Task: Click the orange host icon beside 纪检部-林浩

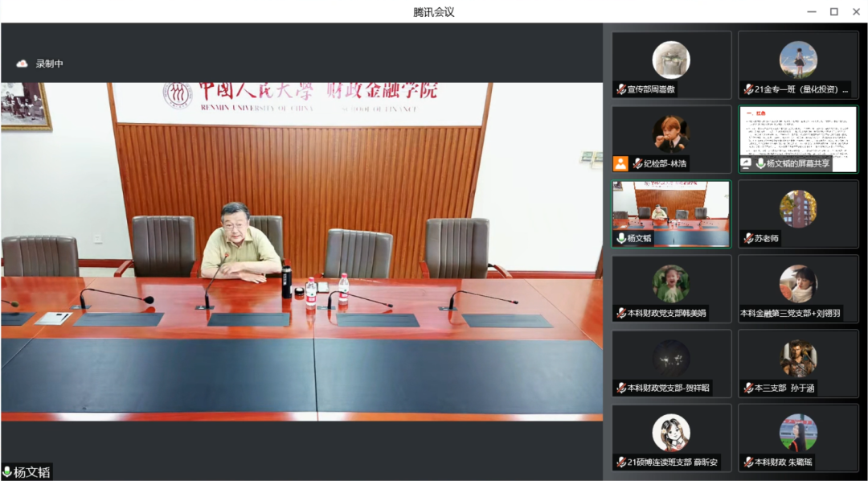Action: [x=620, y=163]
